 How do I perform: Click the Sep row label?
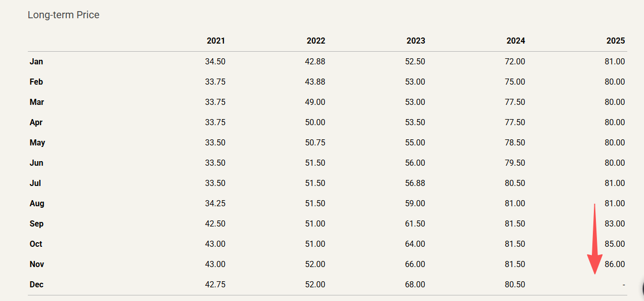tap(36, 224)
